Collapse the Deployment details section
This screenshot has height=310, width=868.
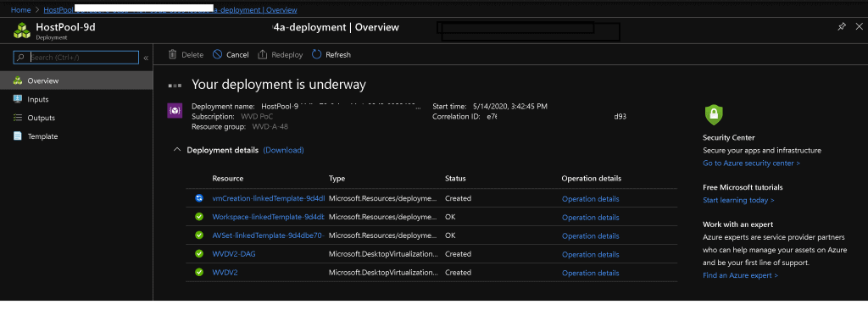[x=176, y=150]
